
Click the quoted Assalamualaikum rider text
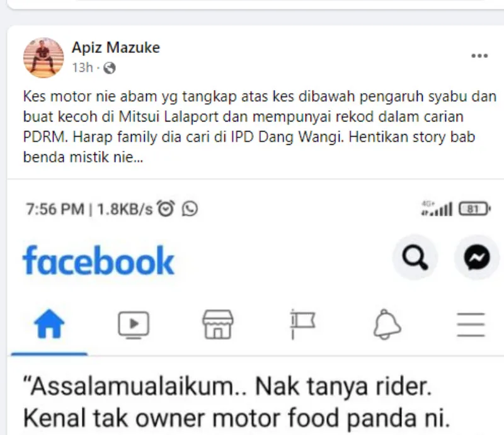coord(237,402)
